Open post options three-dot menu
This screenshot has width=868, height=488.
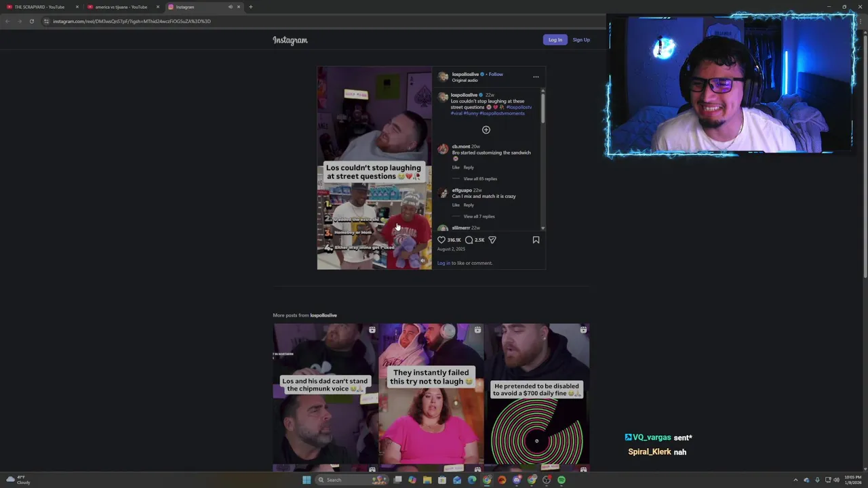(536, 77)
